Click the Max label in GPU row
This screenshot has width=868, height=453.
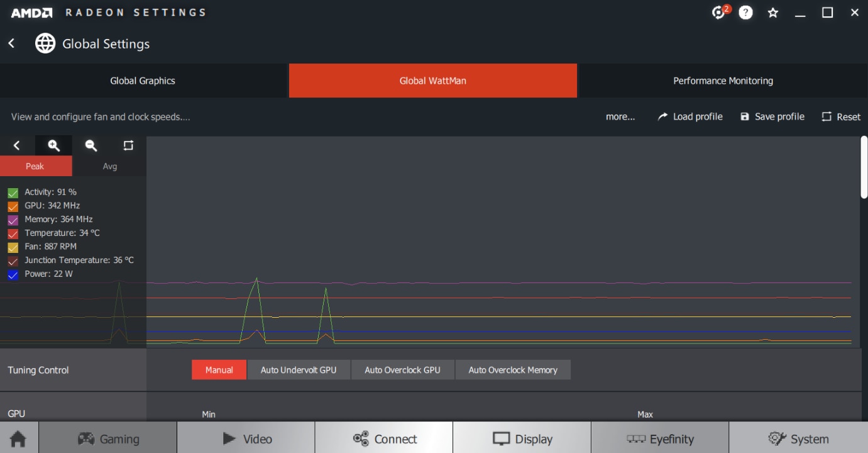[x=646, y=414]
